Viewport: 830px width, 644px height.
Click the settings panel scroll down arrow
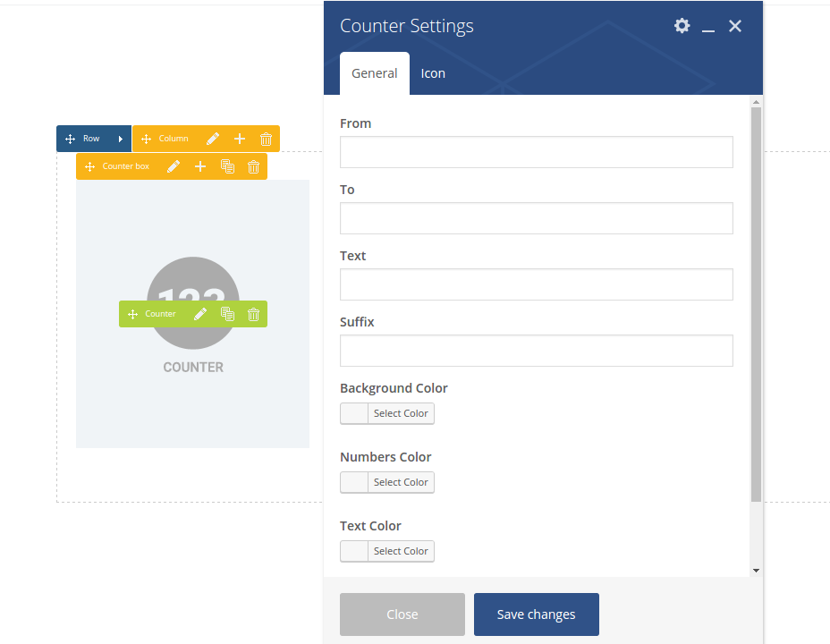tap(756, 570)
